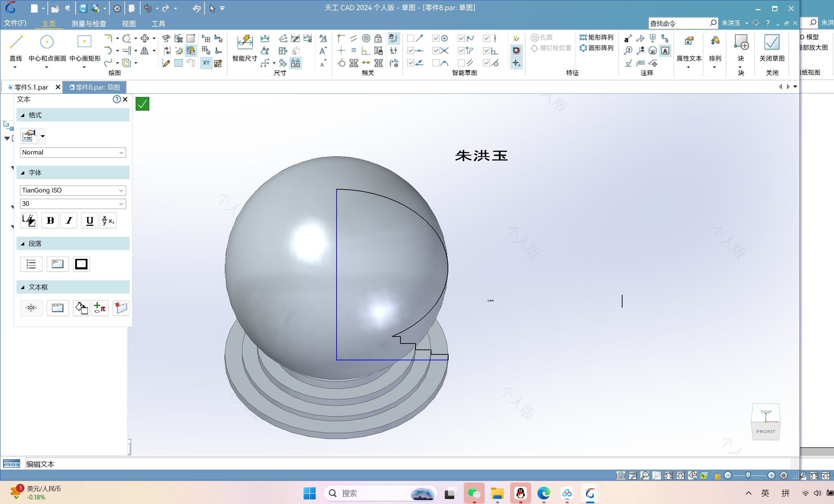This screenshot has height=504, width=834.
Task: Switch to the 零件5.1.par tab
Action: point(30,87)
